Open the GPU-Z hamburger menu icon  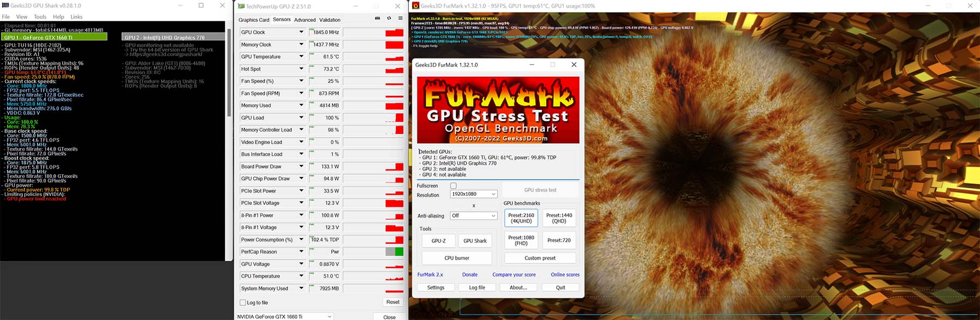point(400,19)
